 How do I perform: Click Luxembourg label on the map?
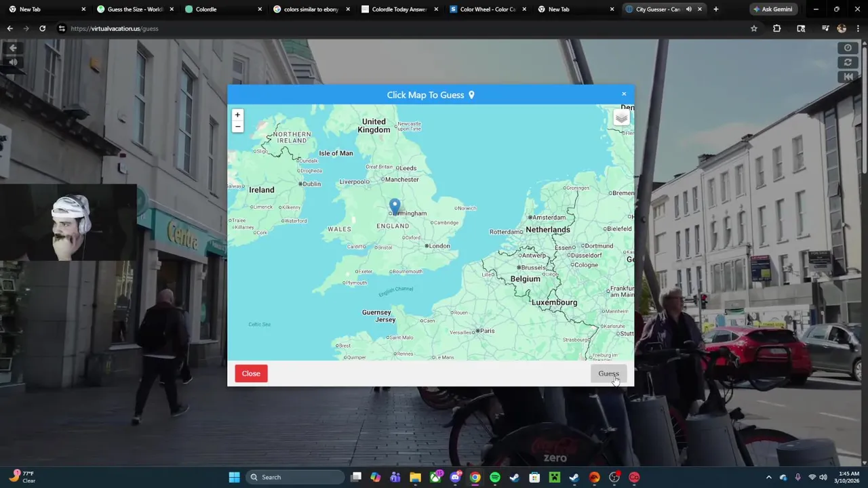click(554, 302)
